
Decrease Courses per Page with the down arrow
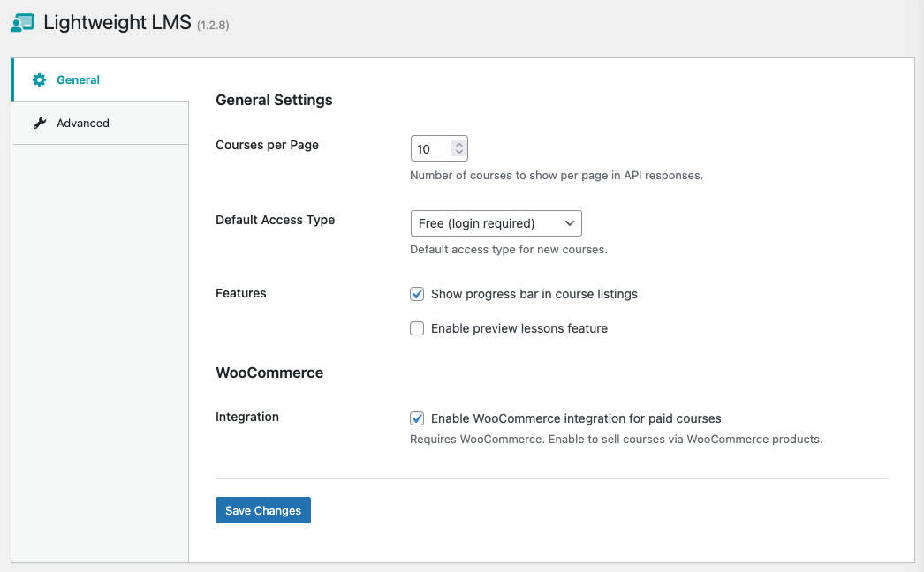[x=460, y=152]
